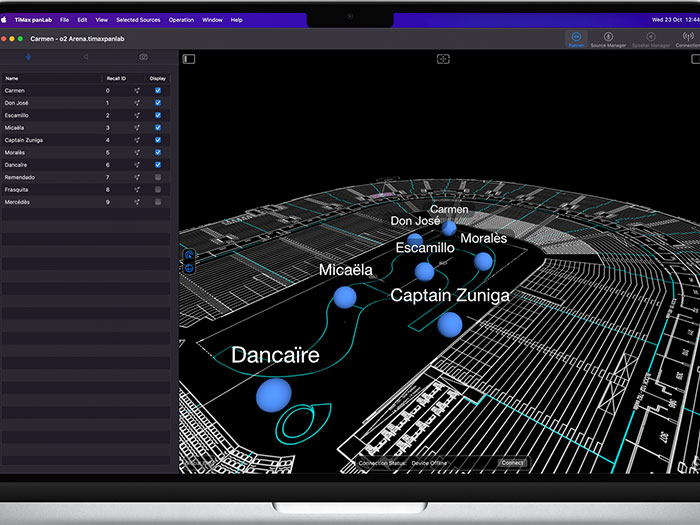This screenshot has width=700, height=525.
Task: Select the Carmen name in source list
Action: [x=15, y=91]
